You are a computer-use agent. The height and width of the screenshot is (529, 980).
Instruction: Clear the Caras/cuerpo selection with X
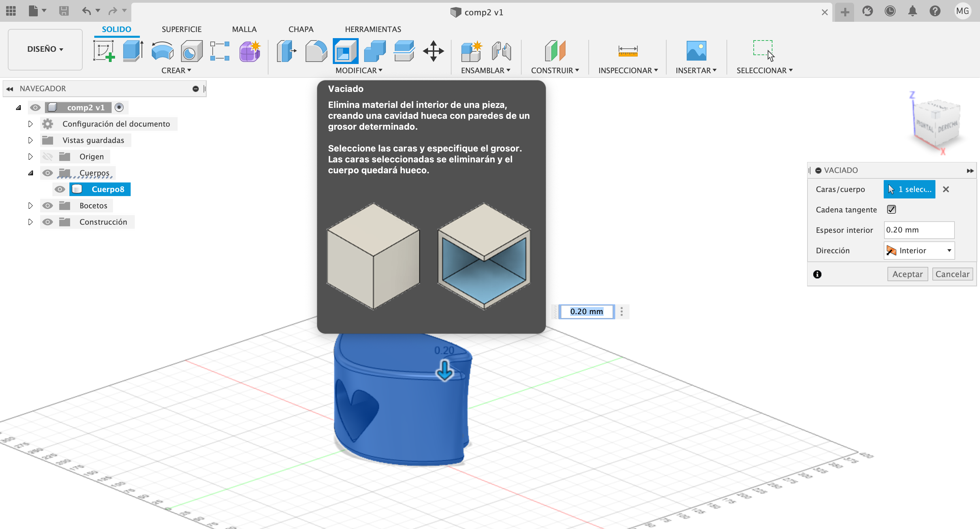(x=946, y=189)
